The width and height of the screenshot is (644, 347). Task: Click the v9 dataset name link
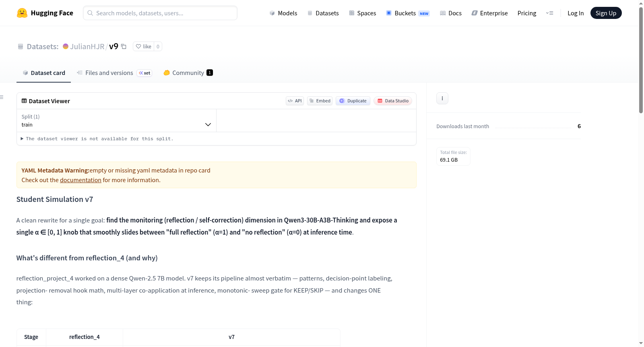coord(114,46)
